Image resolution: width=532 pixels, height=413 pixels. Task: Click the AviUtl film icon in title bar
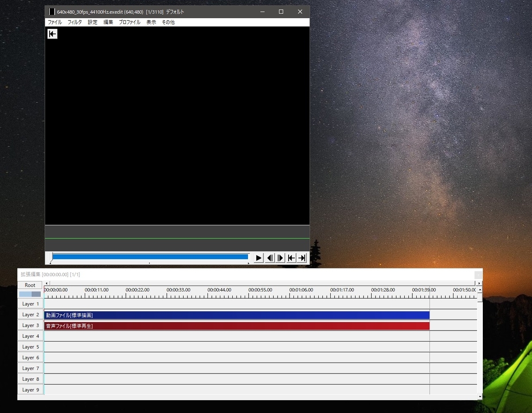(x=52, y=12)
